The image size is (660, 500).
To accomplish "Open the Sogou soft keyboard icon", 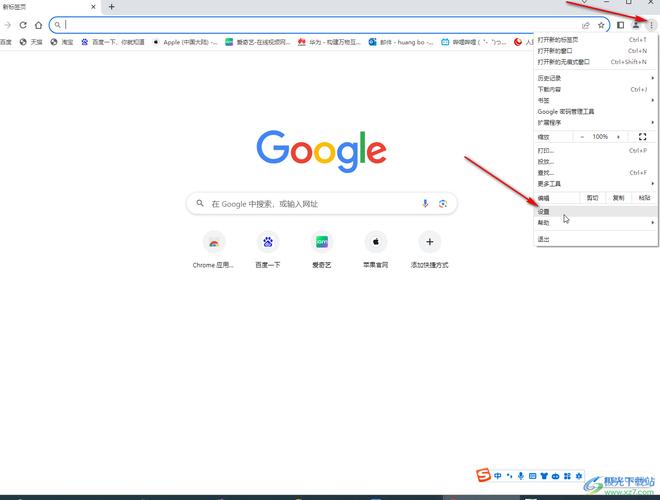I will [x=532, y=476].
